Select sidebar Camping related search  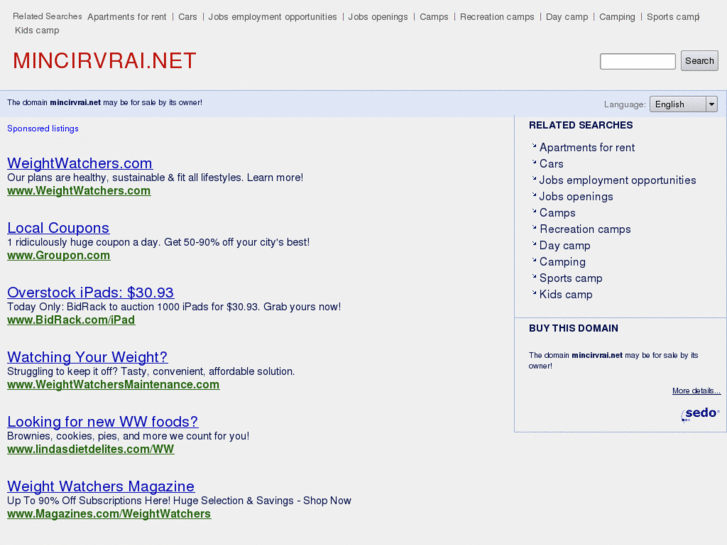pyautogui.click(x=562, y=262)
